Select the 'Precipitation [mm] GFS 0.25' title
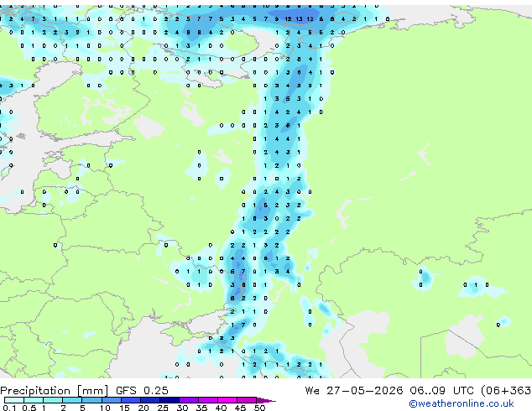Viewport: 532px width, 411px height. tap(84, 390)
